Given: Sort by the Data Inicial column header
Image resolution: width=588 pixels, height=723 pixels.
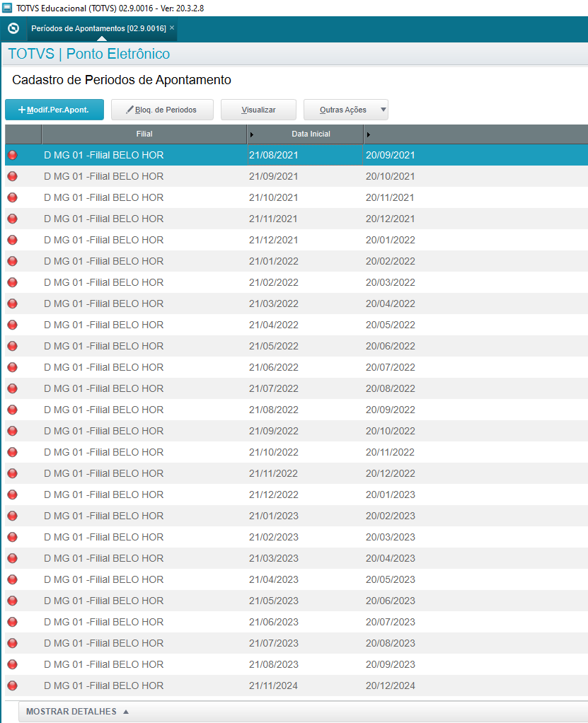Looking at the screenshot, I should coord(311,134).
